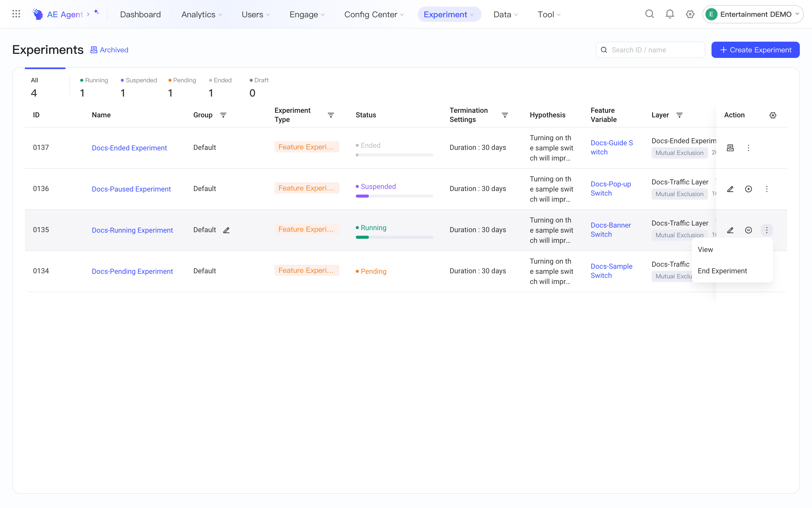Viewport: 812px width, 508px height.
Task: Filter by Running status tab
Action: [94, 87]
